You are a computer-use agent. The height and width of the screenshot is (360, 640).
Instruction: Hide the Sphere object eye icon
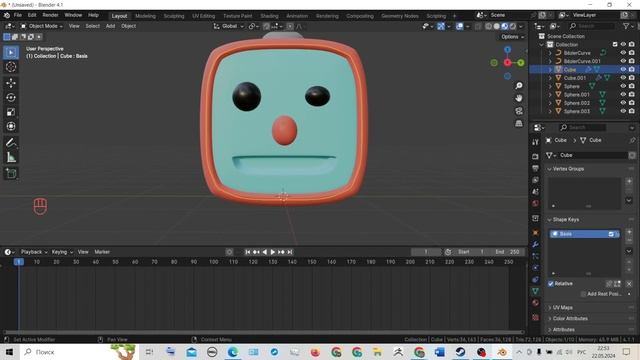623,86
